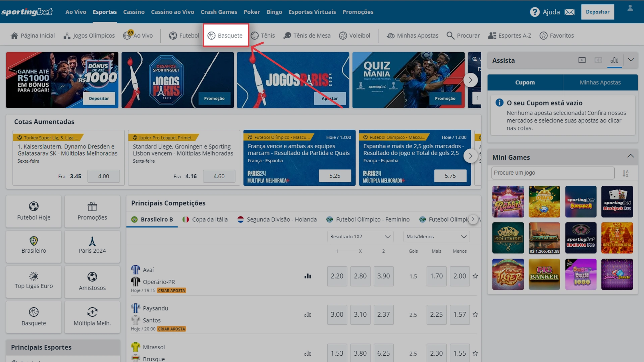This screenshot has height=362, width=644.
Task: Open the Futebol section via its ball icon
Action: (x=173, y=35)
